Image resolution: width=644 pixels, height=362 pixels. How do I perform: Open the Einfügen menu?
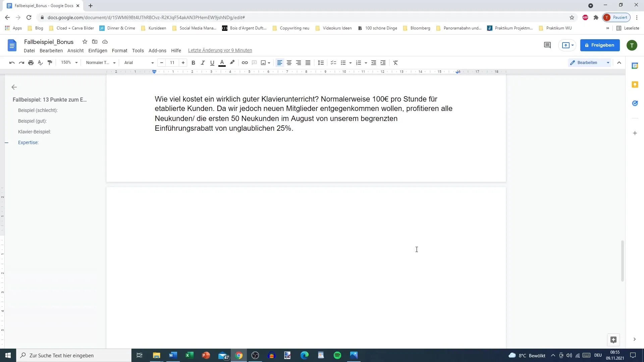(98, 51)
